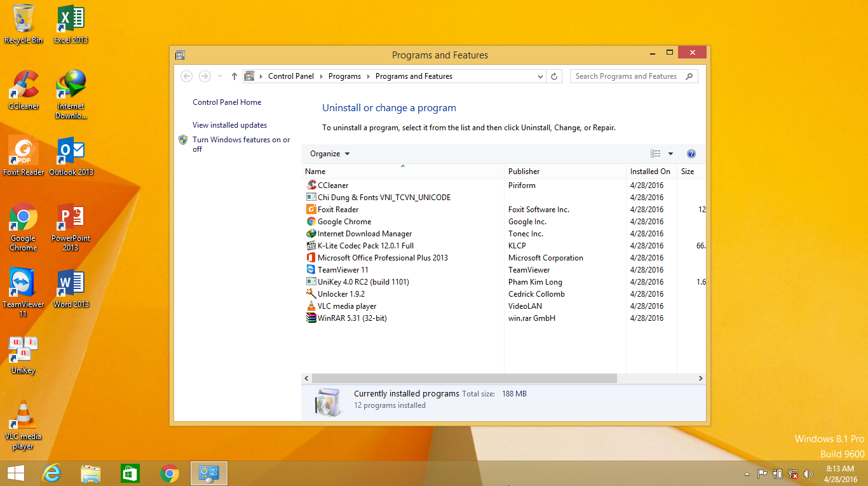Click the right arrow of horizontal scrollbar
The height and width of the screenshot is (486, 868).
(701, 379)
